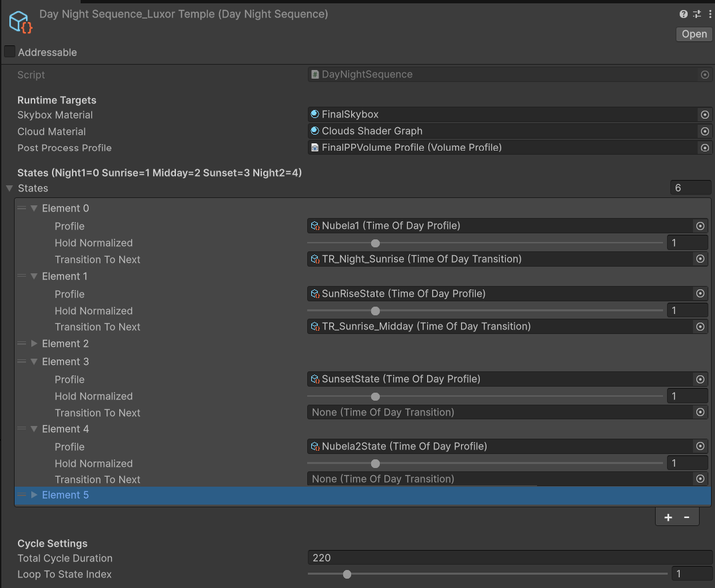The height and width of the screenshot is (588, 715).
Task: Click the ScriptableObject asset icon in header
Action: tap(21, 23)
